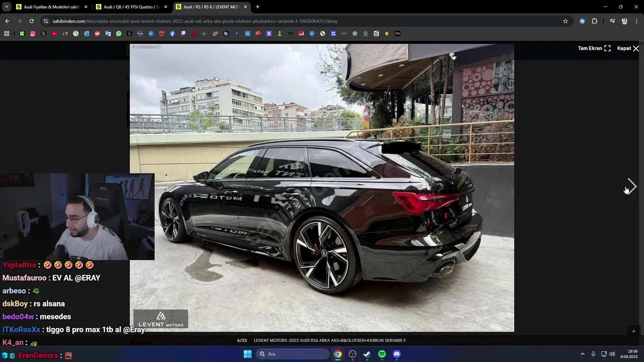Open the YouTube bookmark

click(x=54, y=34)
